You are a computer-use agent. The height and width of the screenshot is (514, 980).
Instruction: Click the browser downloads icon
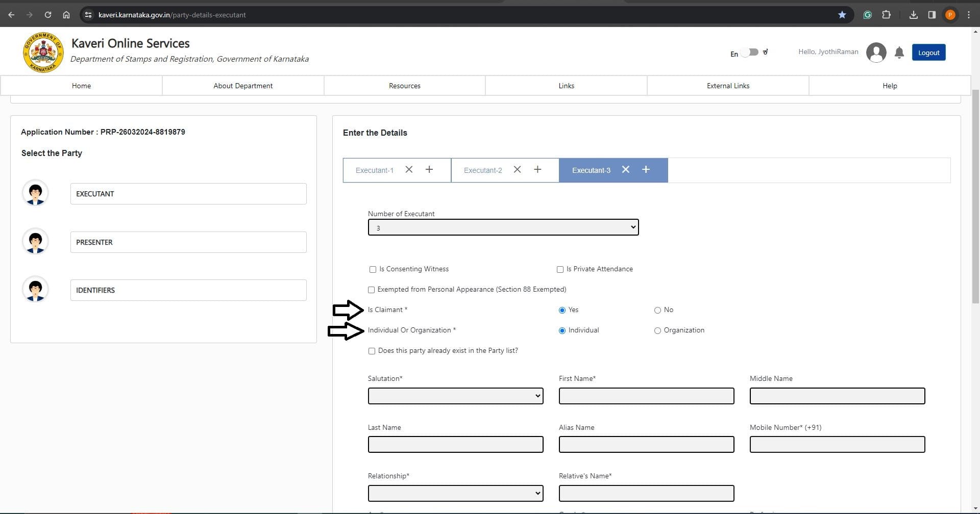click(x=914, y=15)
